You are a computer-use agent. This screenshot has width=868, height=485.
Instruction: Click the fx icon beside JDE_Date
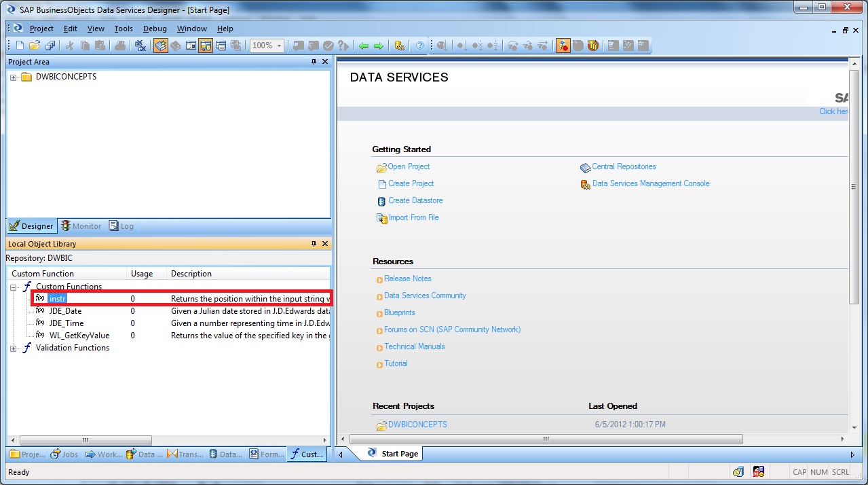[x=41, y=310]
